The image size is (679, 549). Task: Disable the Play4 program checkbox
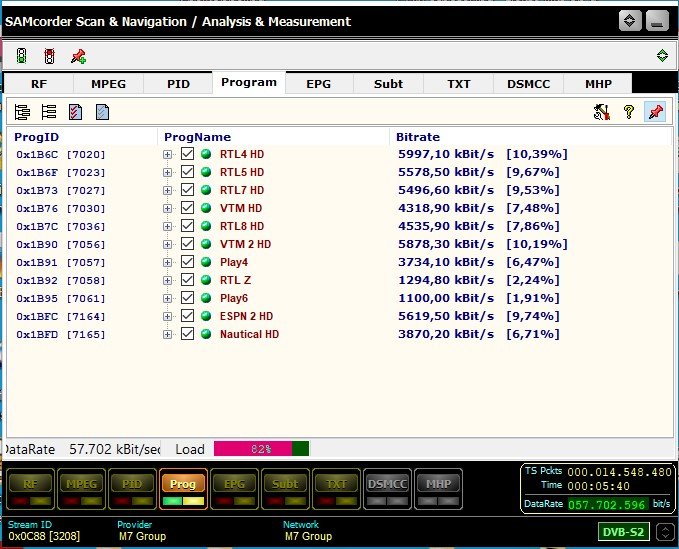187,262
